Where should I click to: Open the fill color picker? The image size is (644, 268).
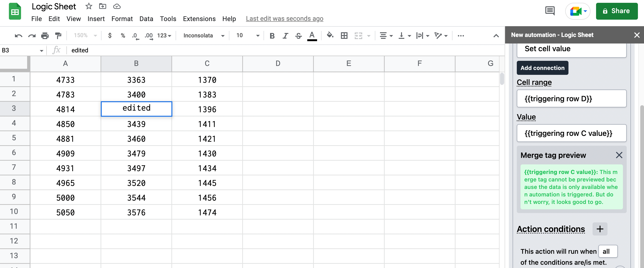[330, 35]
